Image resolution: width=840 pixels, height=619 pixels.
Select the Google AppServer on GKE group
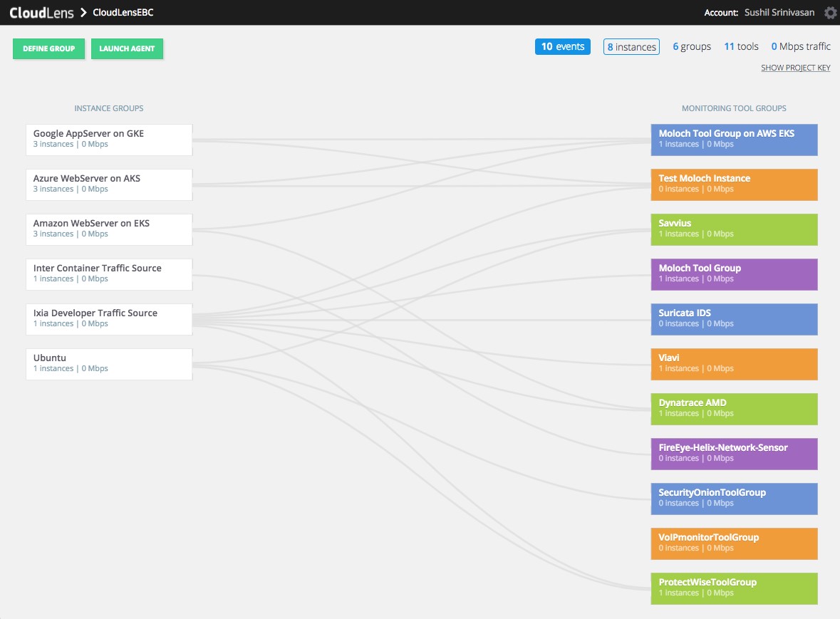pyautogui.click(x=108, y=139)
